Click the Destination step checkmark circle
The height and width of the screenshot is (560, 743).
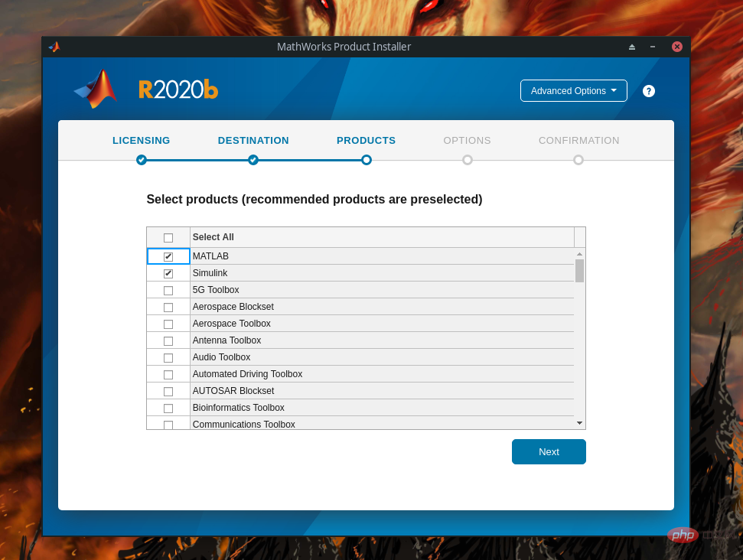[253, 160]
